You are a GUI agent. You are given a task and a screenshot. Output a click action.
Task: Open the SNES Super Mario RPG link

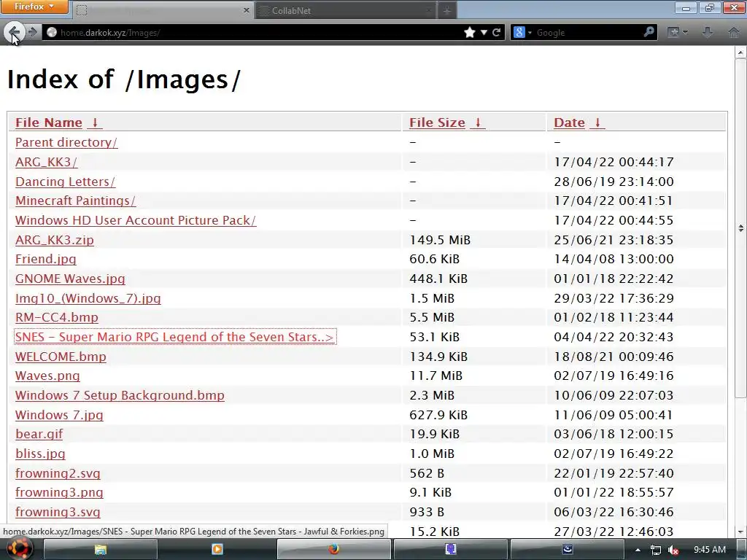click(x=175, y=337)
